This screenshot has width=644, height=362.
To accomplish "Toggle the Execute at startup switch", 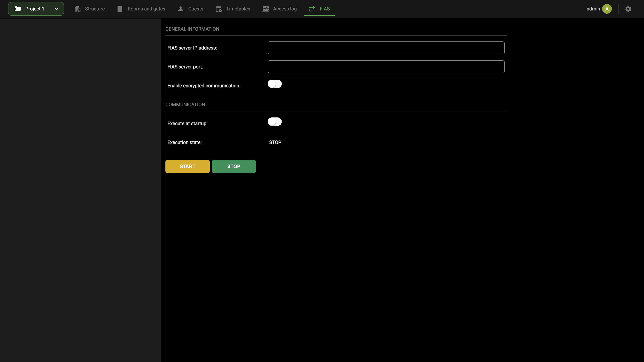I will [x=275, y=122].
